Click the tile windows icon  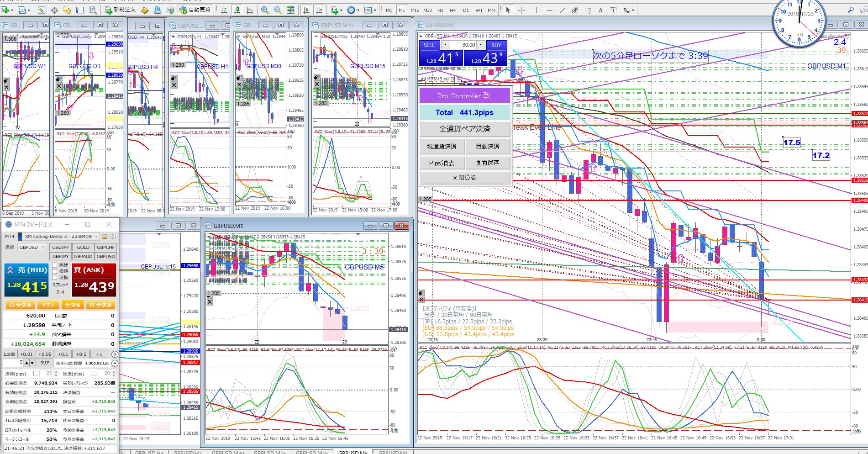tap(290, 10)
